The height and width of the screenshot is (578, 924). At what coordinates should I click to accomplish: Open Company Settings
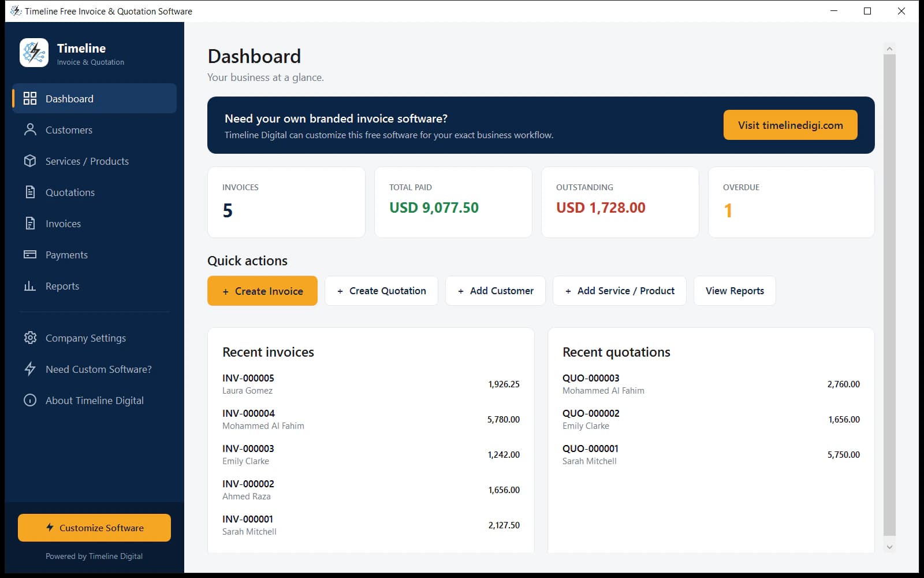(95, 338)
